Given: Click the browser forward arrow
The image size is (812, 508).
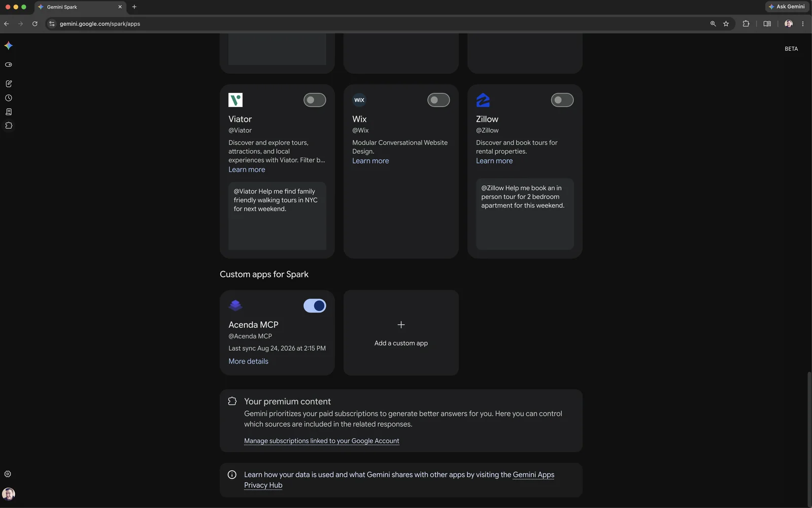Looking at the screenshot, I should tap(20, 24).
